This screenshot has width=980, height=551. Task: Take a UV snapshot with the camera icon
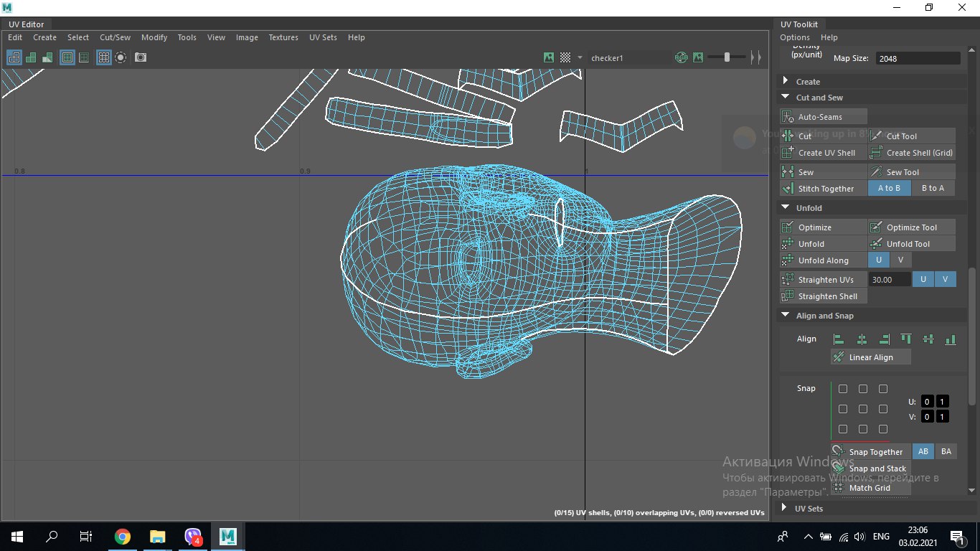(x=141, y=57)
